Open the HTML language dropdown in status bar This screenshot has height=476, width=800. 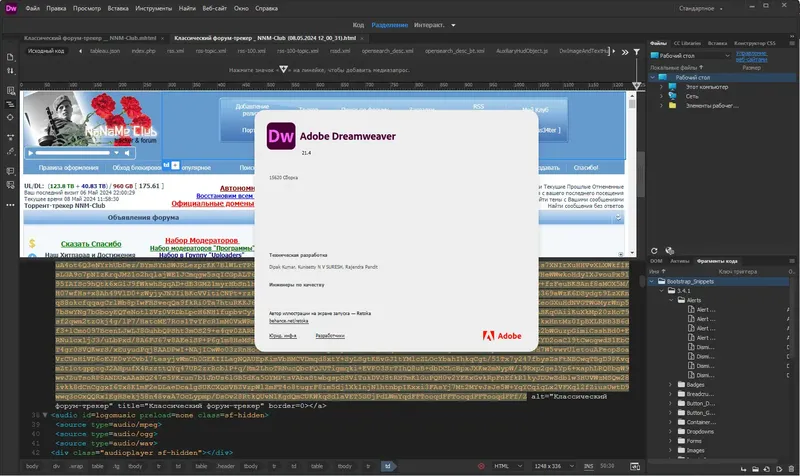pos(508,466)
